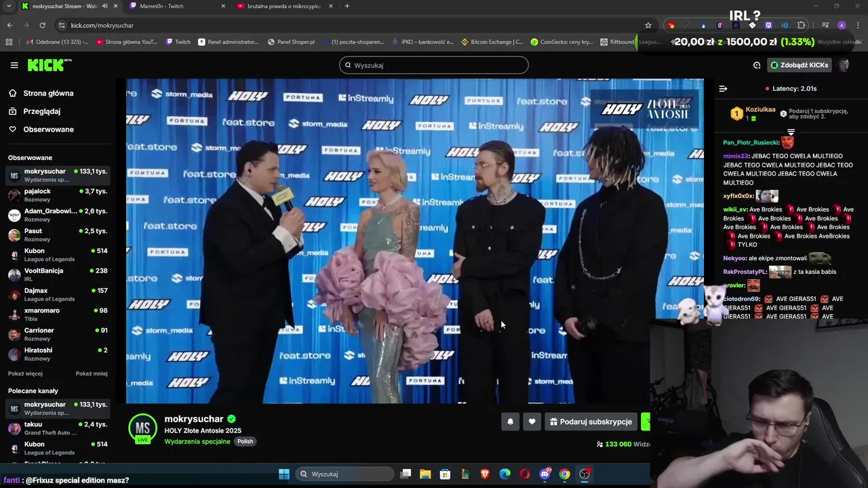The width and height of the screenshot is (868, 488).
Task: Click the KICK logo
Action: coord(49,65)
